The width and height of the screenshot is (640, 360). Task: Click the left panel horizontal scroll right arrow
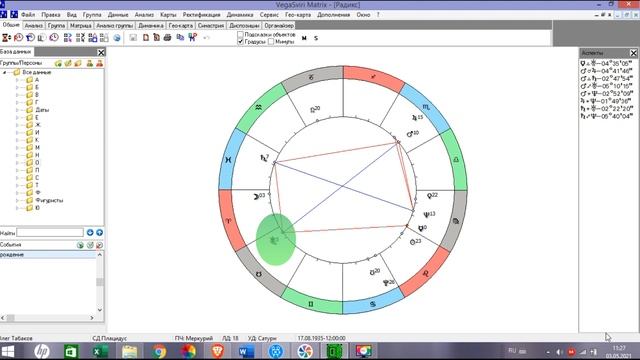91,318
